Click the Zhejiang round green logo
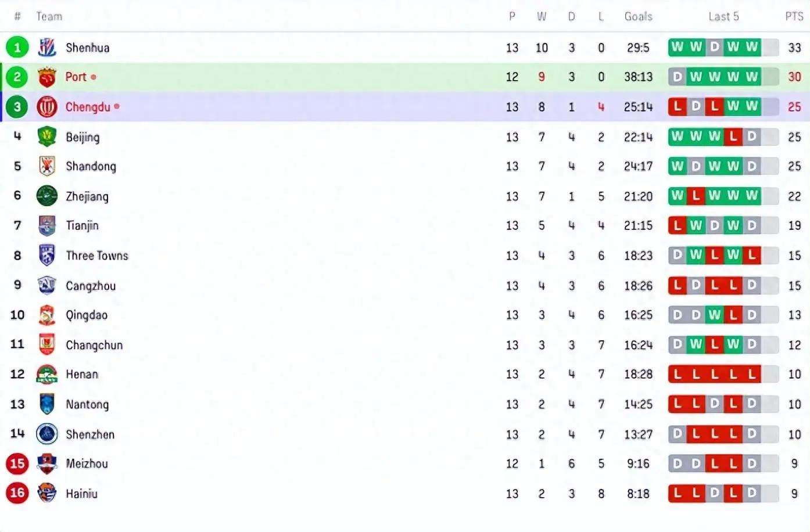 click(47, 196)
